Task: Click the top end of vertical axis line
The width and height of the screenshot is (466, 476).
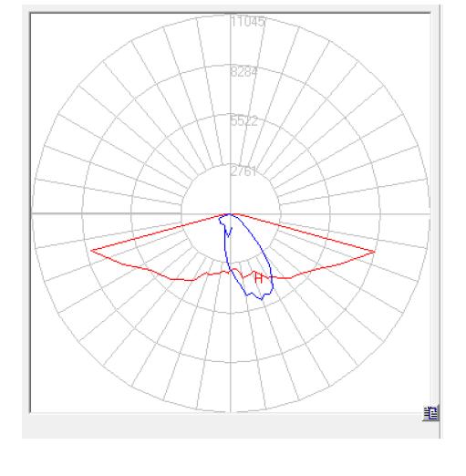Action: tap(231, 15)
